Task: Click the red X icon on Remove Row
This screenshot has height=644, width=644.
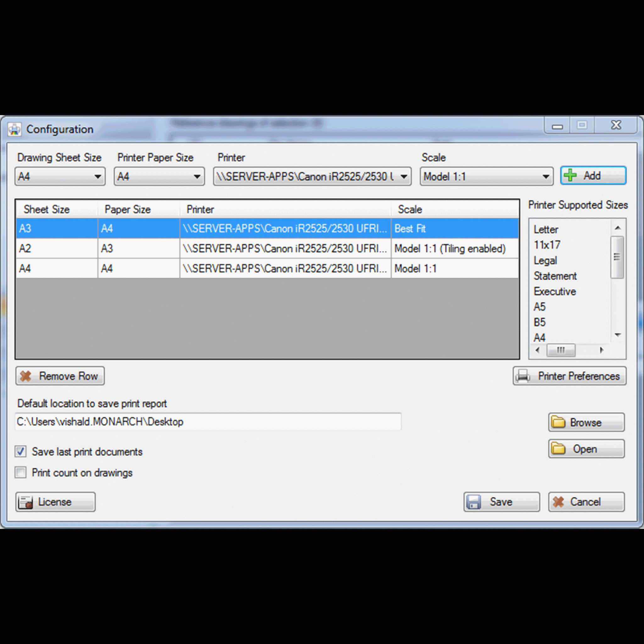Action: tap(26, 376)
